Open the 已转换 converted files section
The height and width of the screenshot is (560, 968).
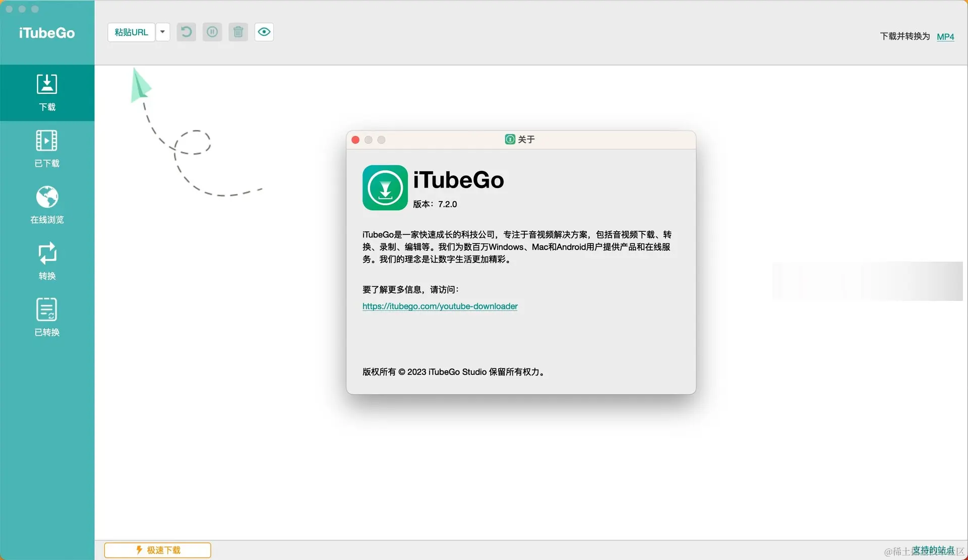point(47,317)
